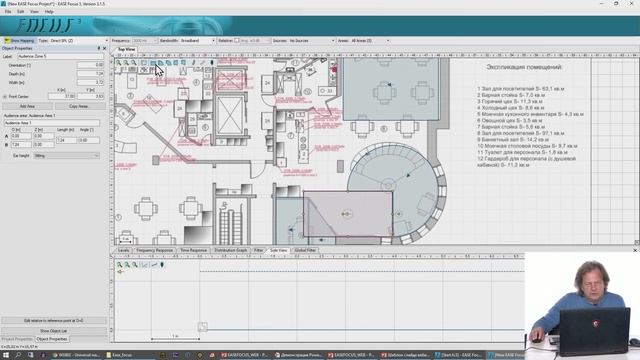This screenshot has height=360, width=640.
Task: Close the Object Properties panel
Action: point(104,48)
